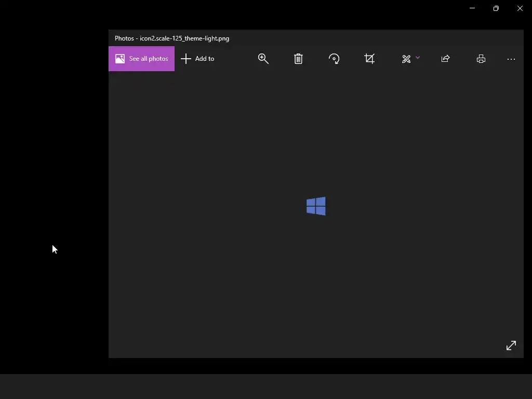Open See all photos
Screen dimensions: 532x399
[141, 59]
